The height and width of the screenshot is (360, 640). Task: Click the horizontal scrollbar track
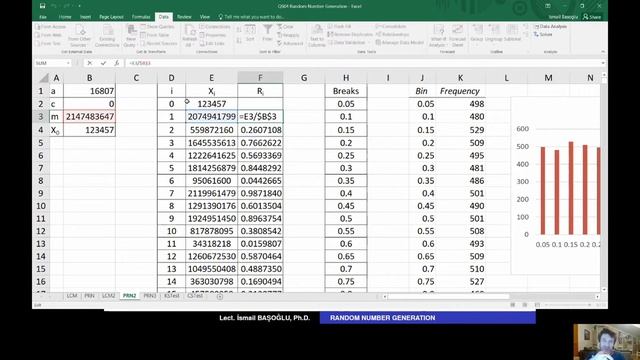pyautogui.click(x=491, y=297)
